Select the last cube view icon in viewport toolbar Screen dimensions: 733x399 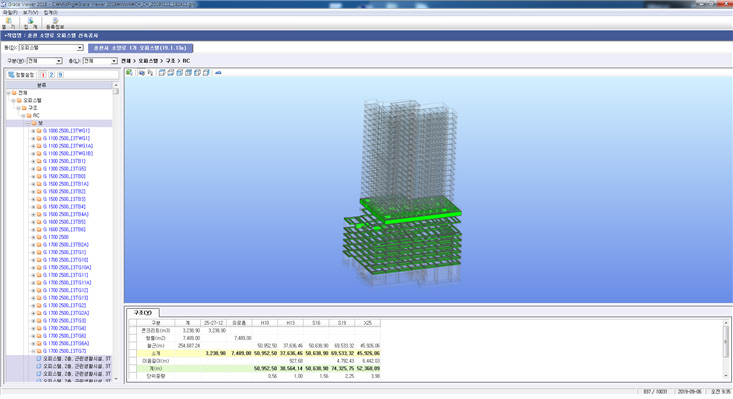click(x=206, y=72)
